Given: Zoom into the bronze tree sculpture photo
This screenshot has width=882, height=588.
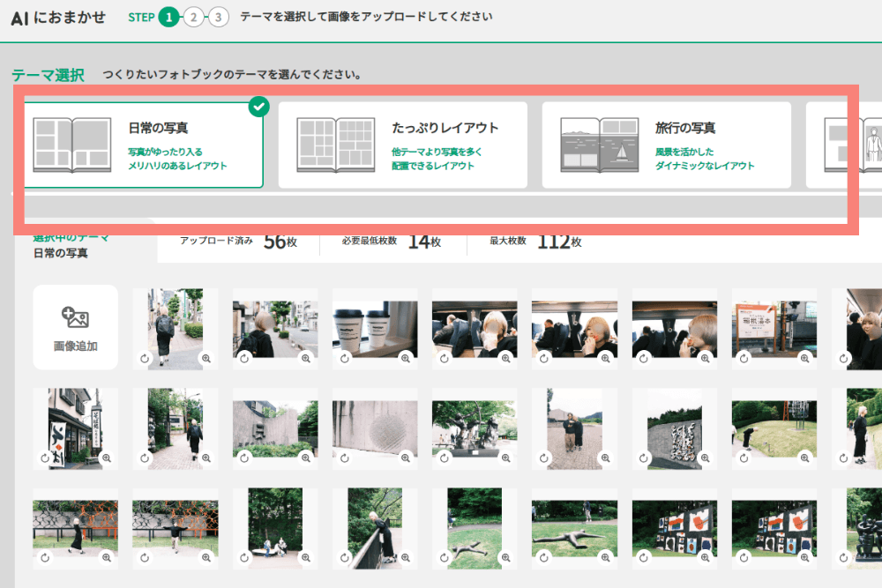Looking at the screenshot, I should point(505,458).
